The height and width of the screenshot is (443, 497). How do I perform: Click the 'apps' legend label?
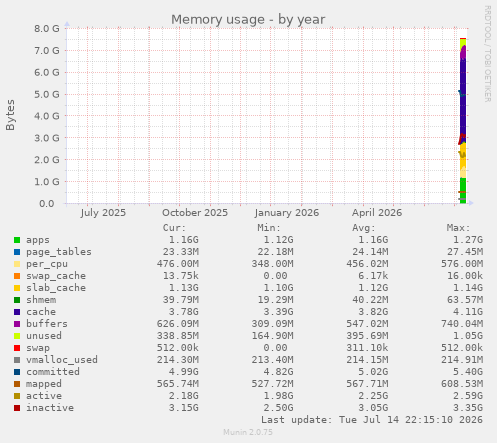pyautogui.click(x=38, y=240)
